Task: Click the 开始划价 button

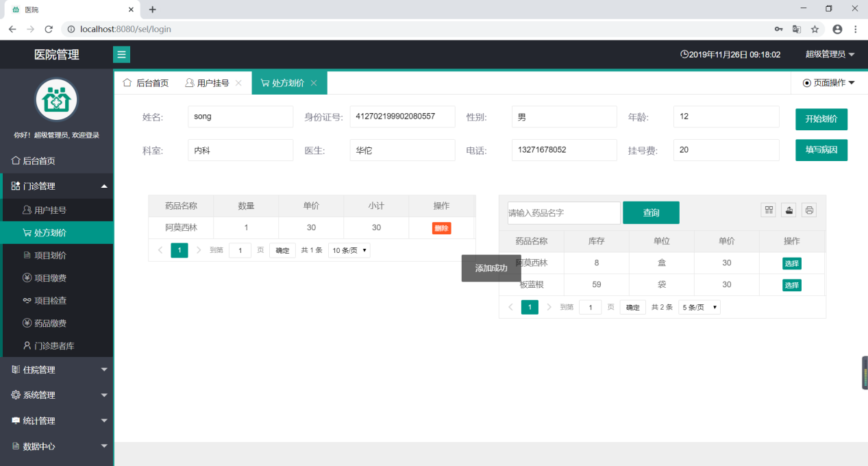Action: tap(821, 119)
